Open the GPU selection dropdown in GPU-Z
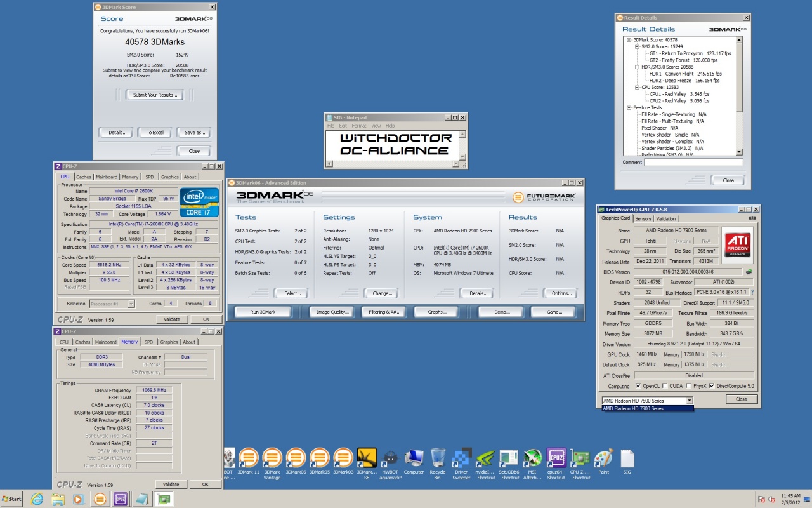The width and height of the screenshot is (812, 508). pos(689,401)
